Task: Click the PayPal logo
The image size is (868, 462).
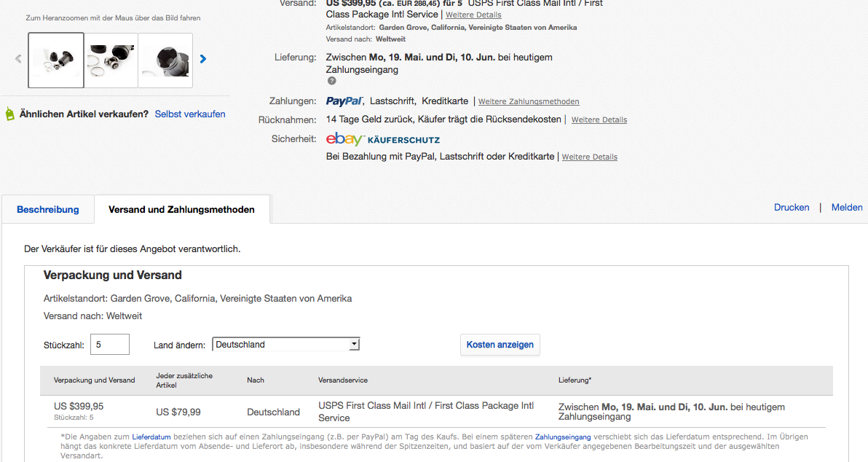Action: [x=344, y=101]
